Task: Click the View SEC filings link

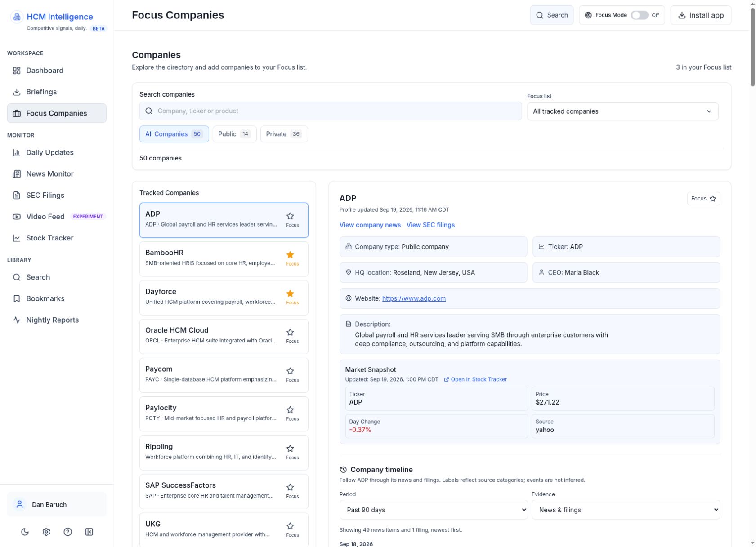Action: [x=430, y=225]
